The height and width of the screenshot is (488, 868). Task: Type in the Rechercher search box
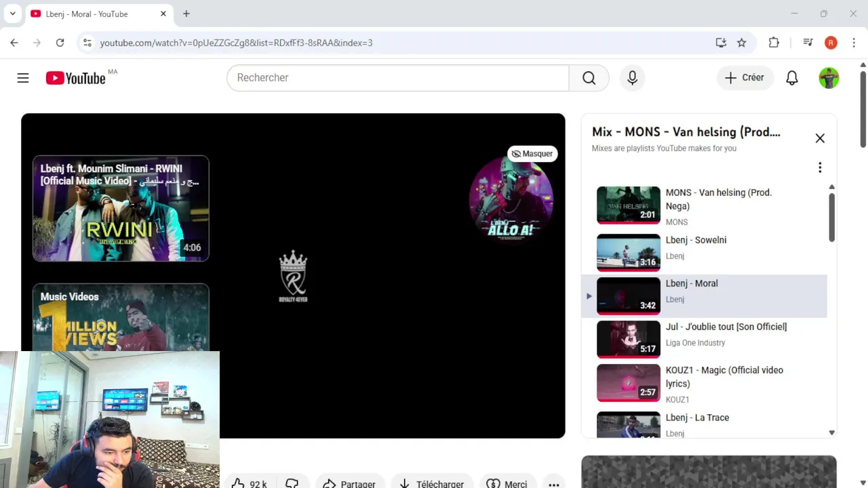[x=397, y=78]
